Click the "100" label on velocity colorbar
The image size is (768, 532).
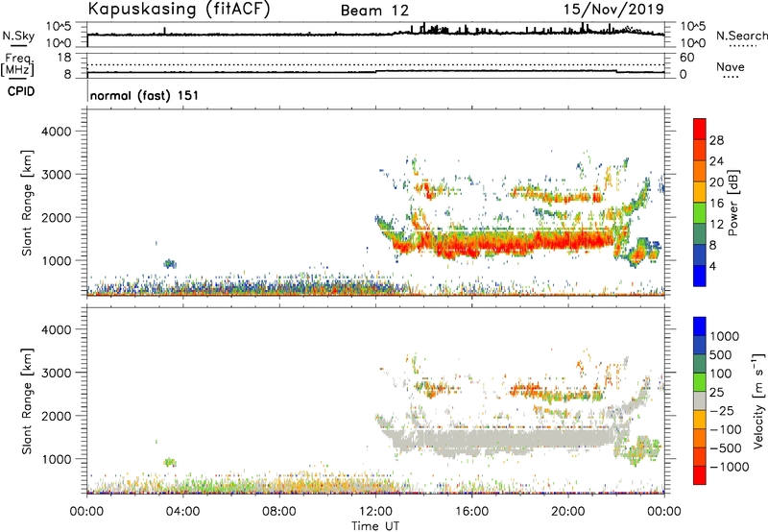point(721,374)
